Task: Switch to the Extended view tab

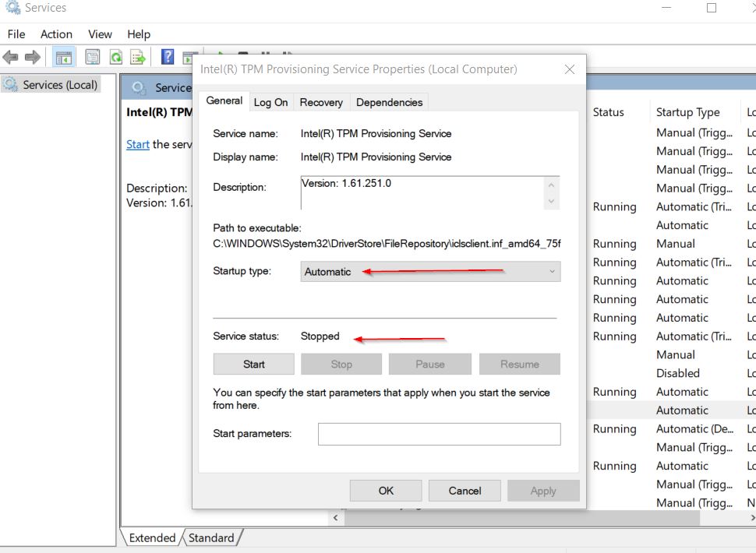Action: pos(152,537)
